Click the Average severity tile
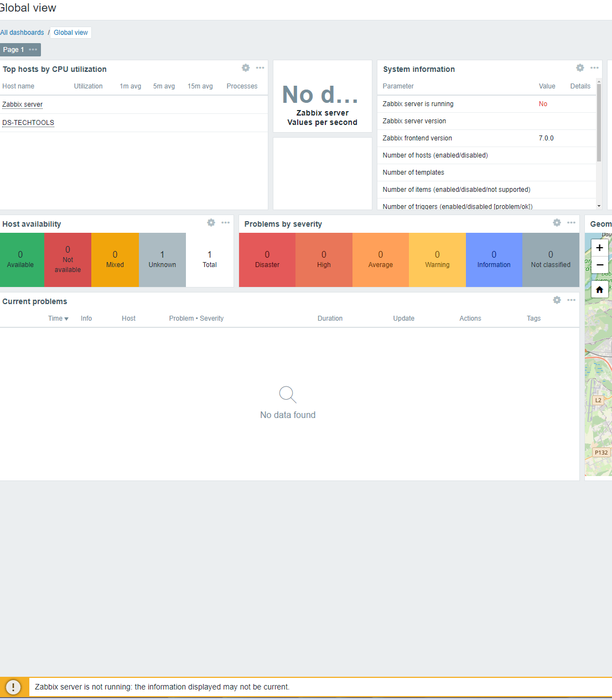Viewport: 612px width, 700px height. [381, 260]
